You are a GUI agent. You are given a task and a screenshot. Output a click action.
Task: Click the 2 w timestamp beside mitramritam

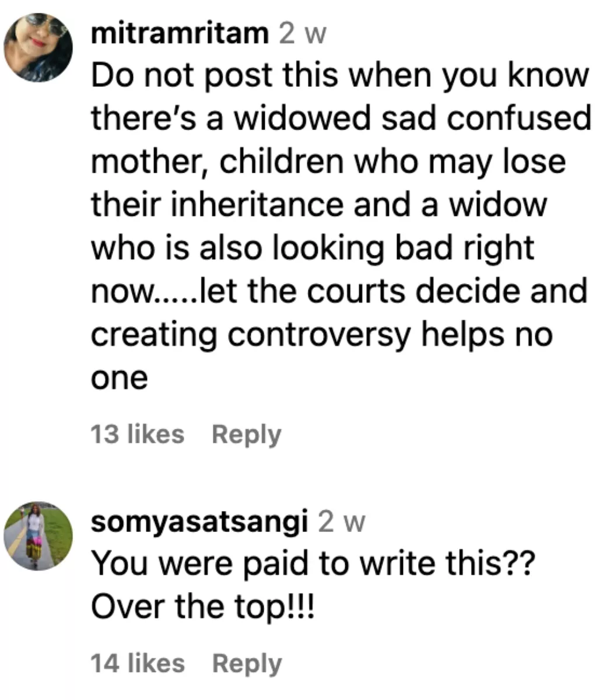click(x=303, y=34)
